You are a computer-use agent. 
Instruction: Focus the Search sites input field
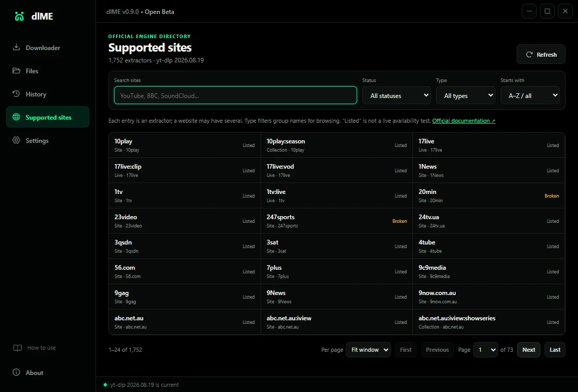tap(235, 95)
